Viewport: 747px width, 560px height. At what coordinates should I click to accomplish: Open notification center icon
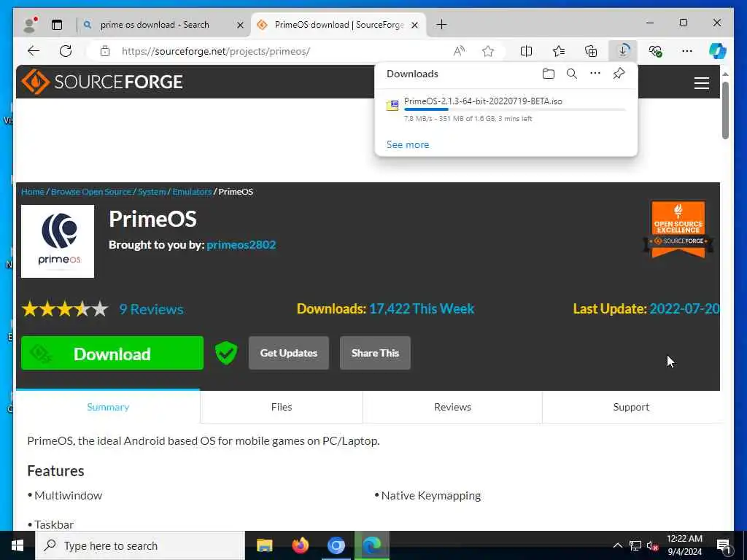(x=724, y=545)
